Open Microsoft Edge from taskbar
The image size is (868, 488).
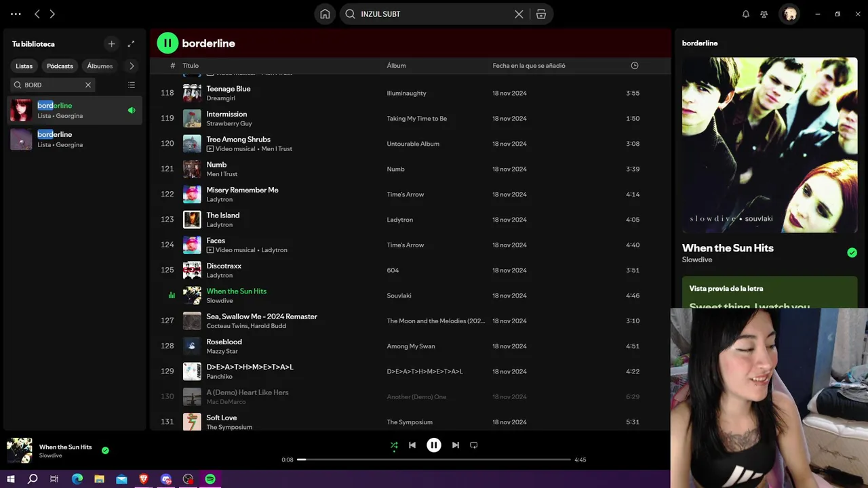point(77,479)
